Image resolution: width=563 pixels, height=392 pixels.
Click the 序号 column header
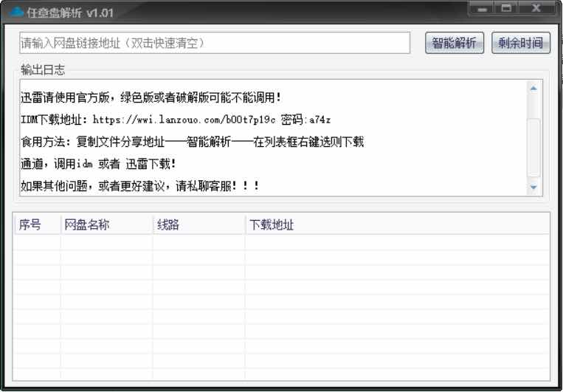tap(37, 225)
